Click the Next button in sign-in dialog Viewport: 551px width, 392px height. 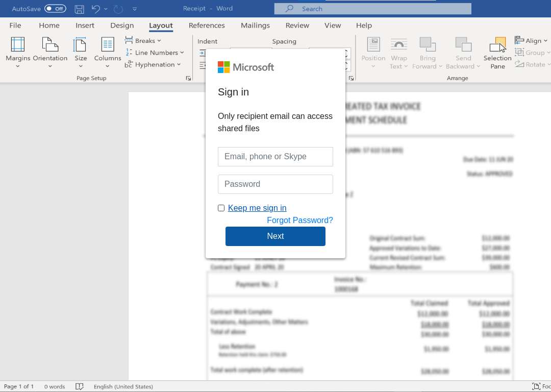[275, 236]
